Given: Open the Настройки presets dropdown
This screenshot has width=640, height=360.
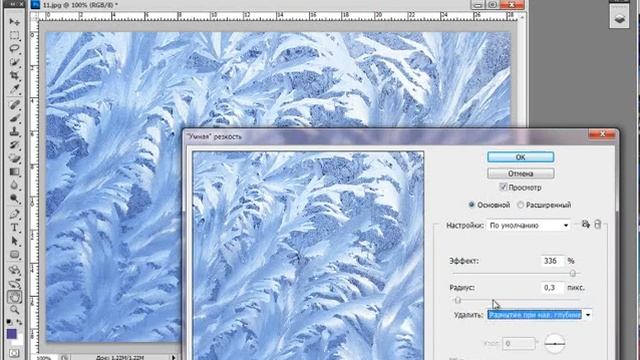Looking at the screenshot, I should pos(529,225).
